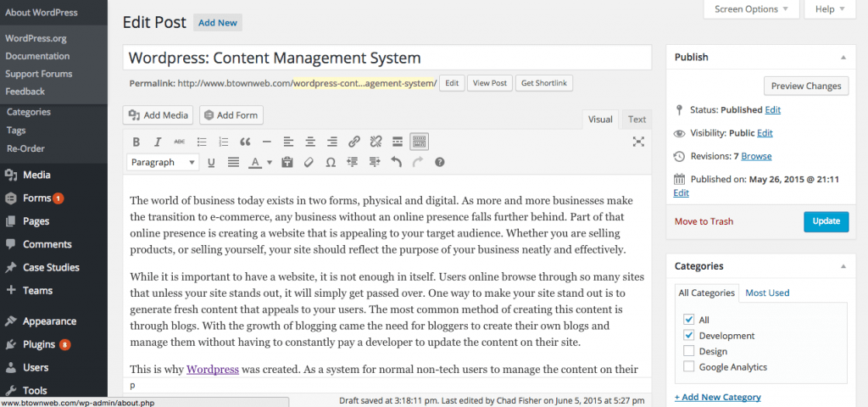Expand Screen Options panel
This screenshot has height=407, width=868.
point(751,8)
